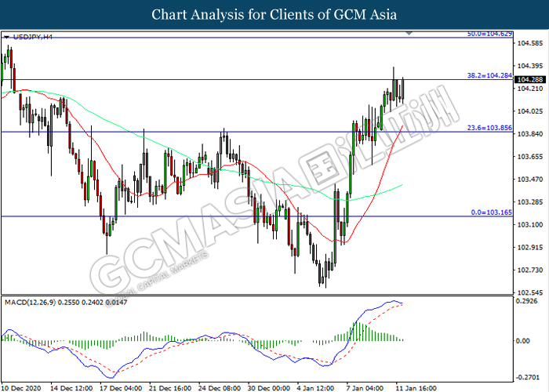The width and height of the screenshot is (549, 392).
Task: Click the current price tag 104.288
Action: 529,79
